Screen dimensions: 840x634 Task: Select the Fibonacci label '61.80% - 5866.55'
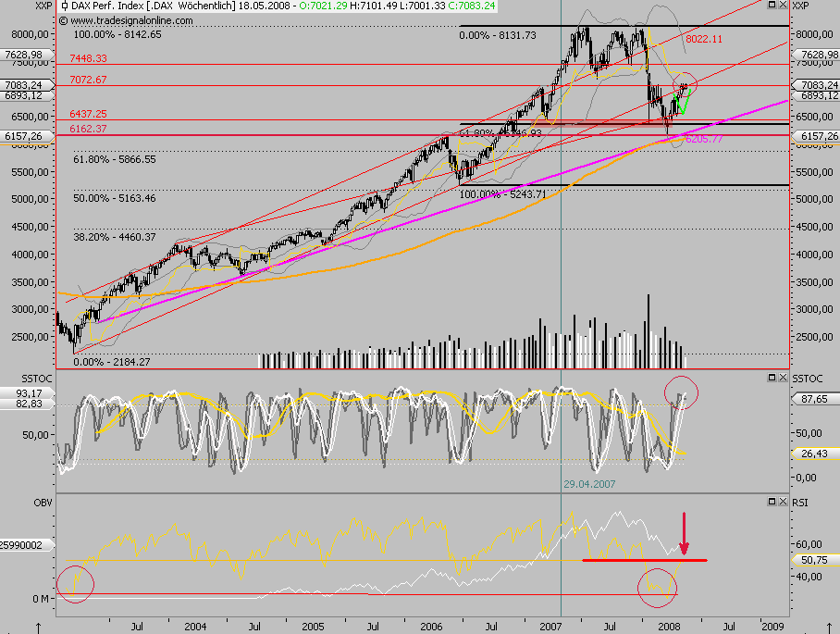coord(115,160)
